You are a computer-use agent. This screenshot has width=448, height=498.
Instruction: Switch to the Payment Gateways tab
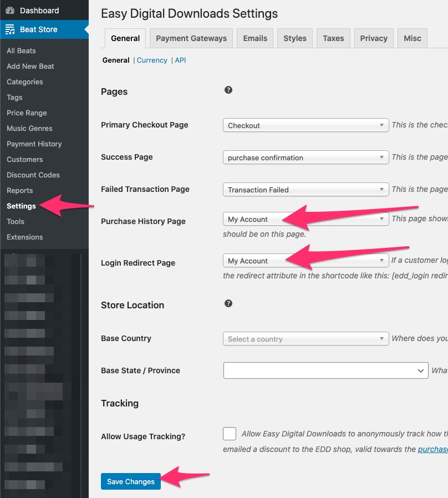(191, 38)
